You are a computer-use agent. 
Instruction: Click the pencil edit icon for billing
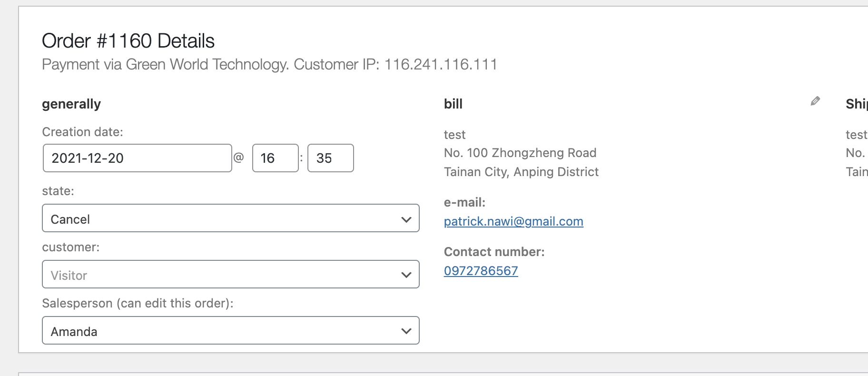[815, 101]
